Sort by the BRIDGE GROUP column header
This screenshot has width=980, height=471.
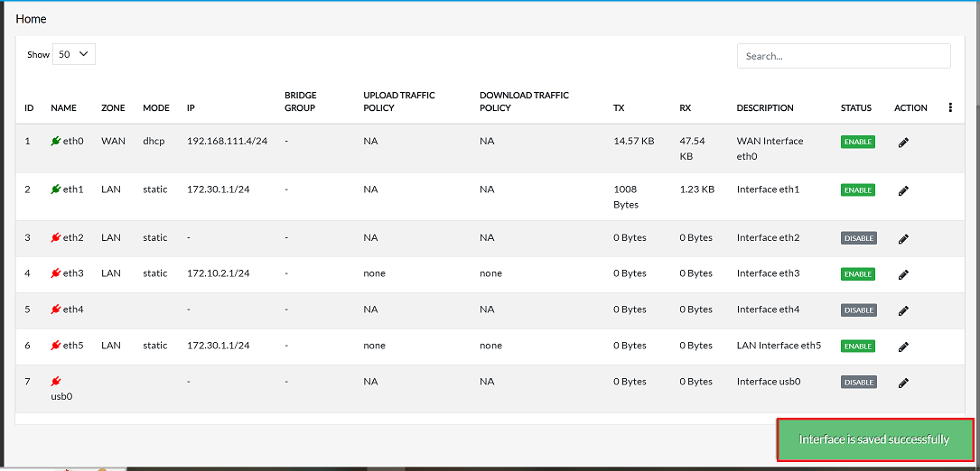301,102
